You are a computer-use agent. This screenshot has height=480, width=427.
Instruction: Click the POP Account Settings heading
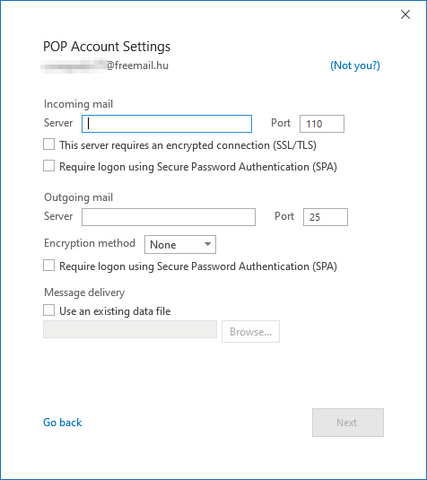107,46
